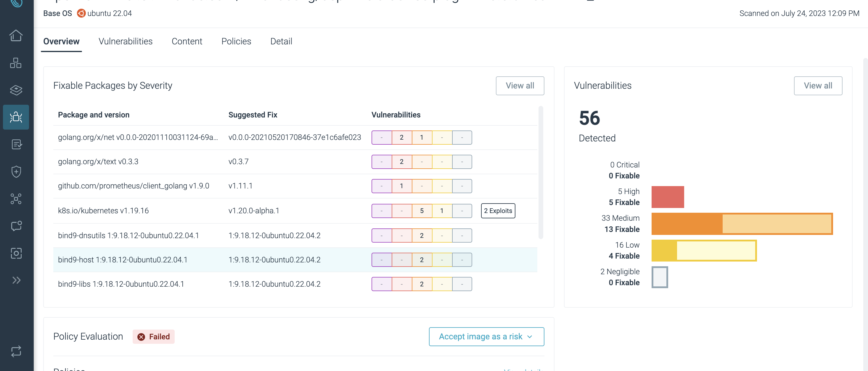Select the golang.org/x/net package row
The width and height of the screenshot is (868, 371).
point(295,137)
